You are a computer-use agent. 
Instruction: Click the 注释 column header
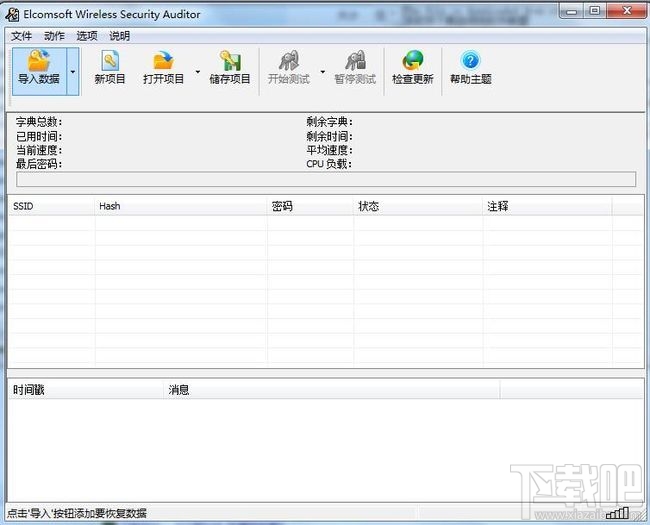[548, 206]
